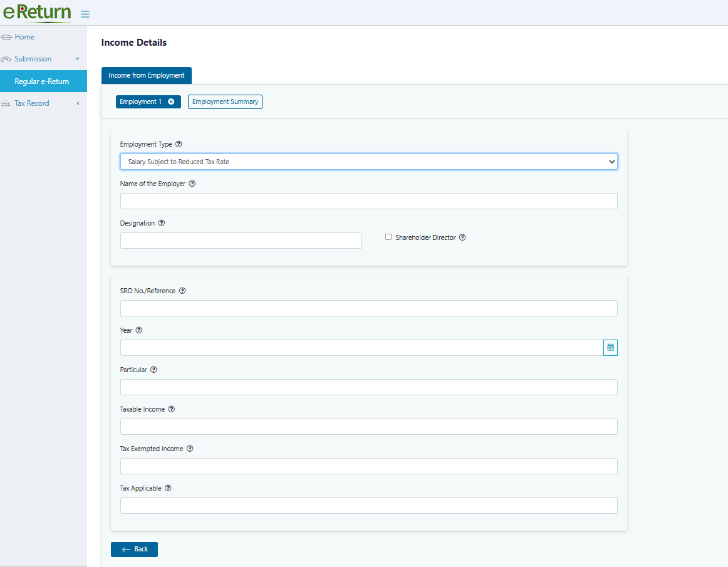Open the Employment Summary tab
Viewport: 728px width, 567px height.
pyautogui.click(x=225, y=101)
